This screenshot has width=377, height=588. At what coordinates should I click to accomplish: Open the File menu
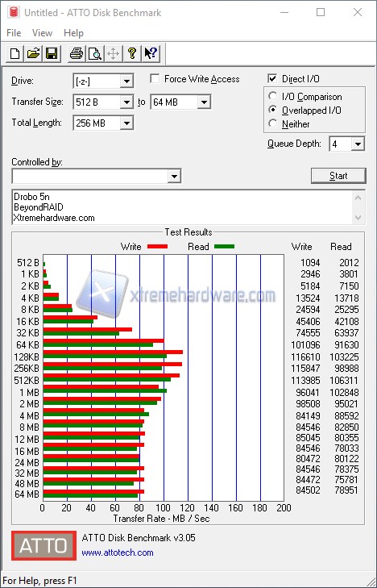(x=14, y=33)
